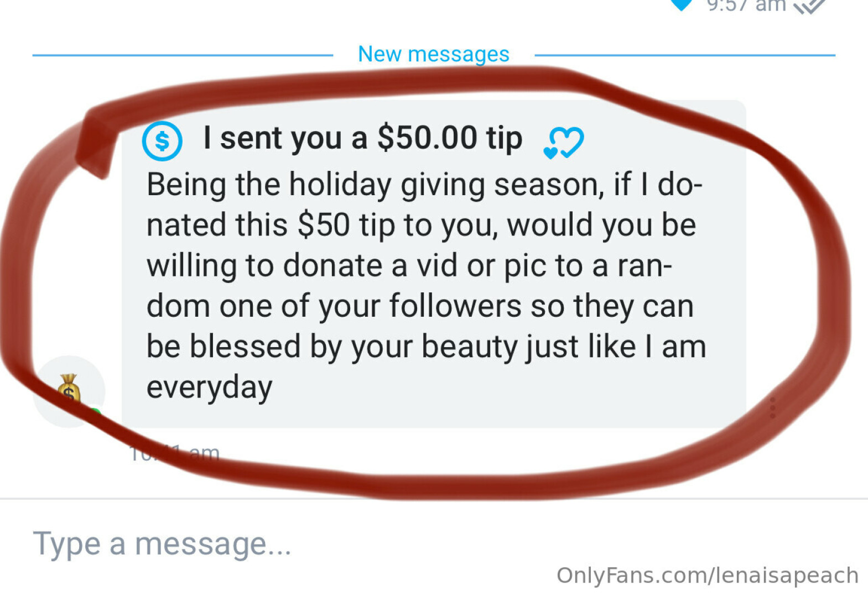Click the word "everyday" in the message
Screen dimensions: 868x597
tap(209, 387)
